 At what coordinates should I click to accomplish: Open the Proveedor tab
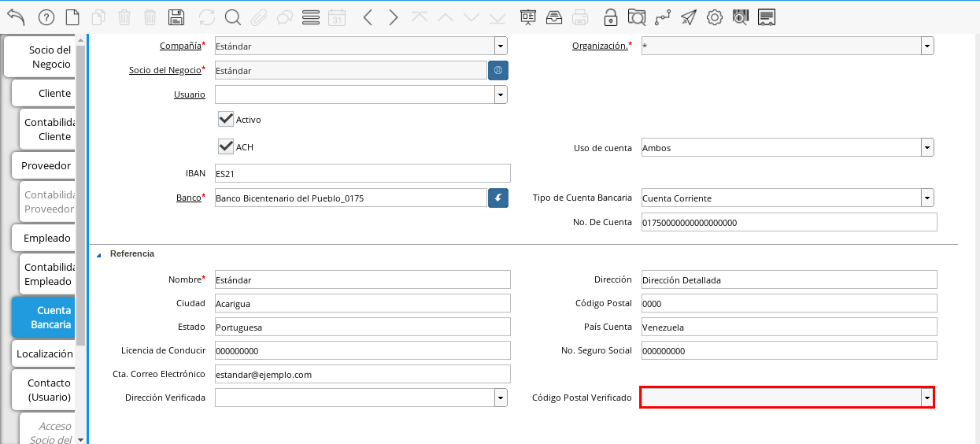[x=46, y=165]
